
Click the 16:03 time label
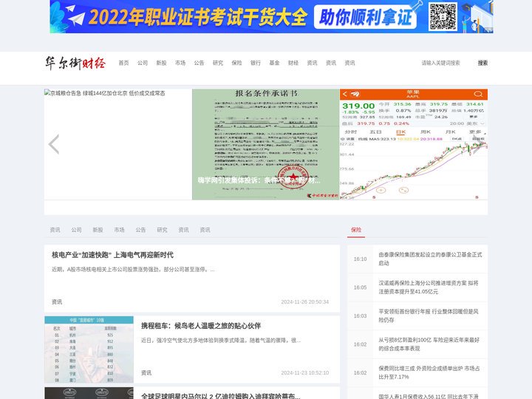360,316
